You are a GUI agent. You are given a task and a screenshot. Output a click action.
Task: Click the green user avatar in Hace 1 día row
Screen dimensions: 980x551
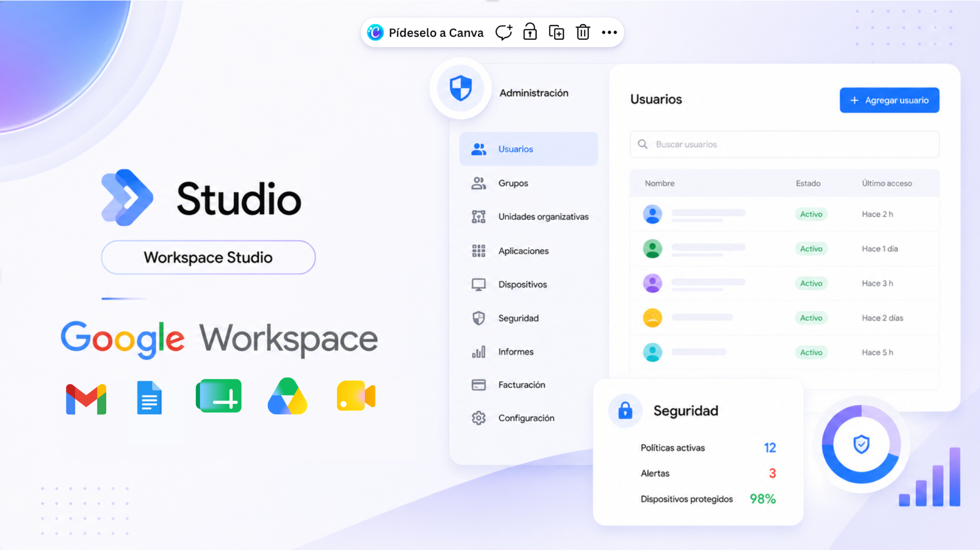(x=652, y=249)
